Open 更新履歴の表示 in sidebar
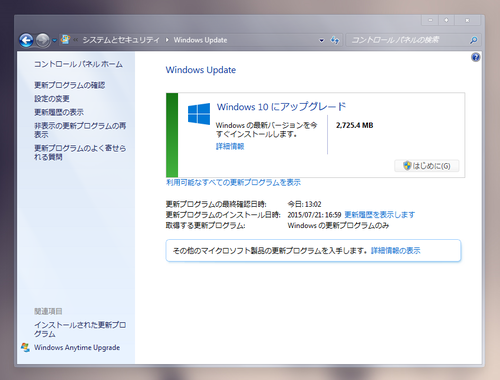 click(x=59, y=112)
